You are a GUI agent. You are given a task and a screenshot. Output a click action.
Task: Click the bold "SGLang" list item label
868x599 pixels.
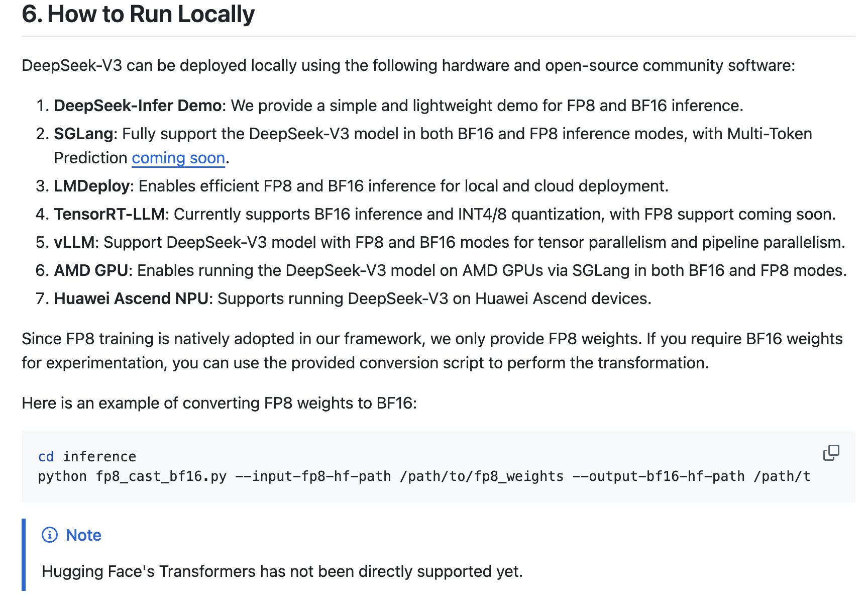[x=83, y=134]
